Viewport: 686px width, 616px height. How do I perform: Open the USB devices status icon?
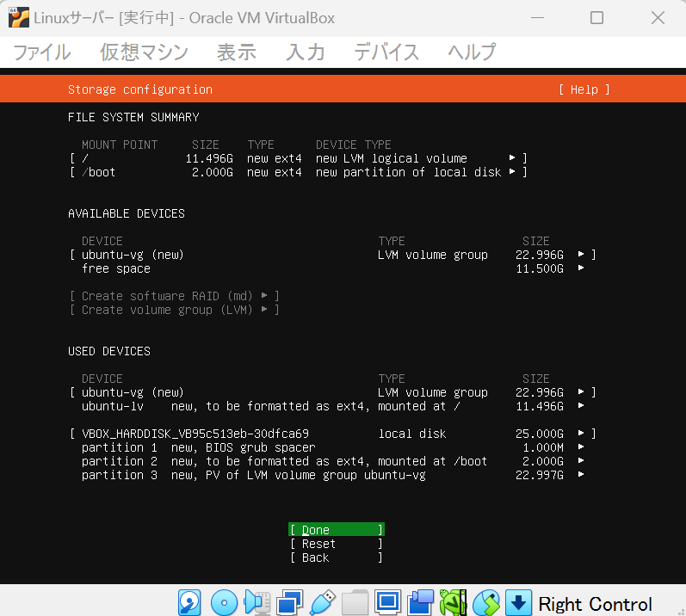click(x=323, y=603)
